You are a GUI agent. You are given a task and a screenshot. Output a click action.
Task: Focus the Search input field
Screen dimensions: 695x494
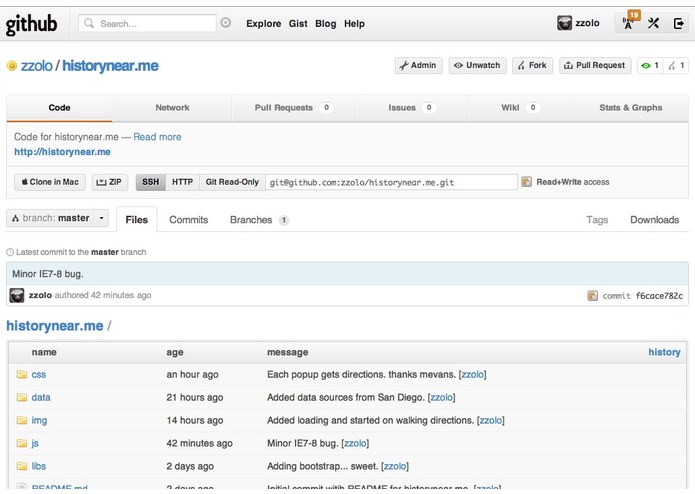[x=148, y=23]
